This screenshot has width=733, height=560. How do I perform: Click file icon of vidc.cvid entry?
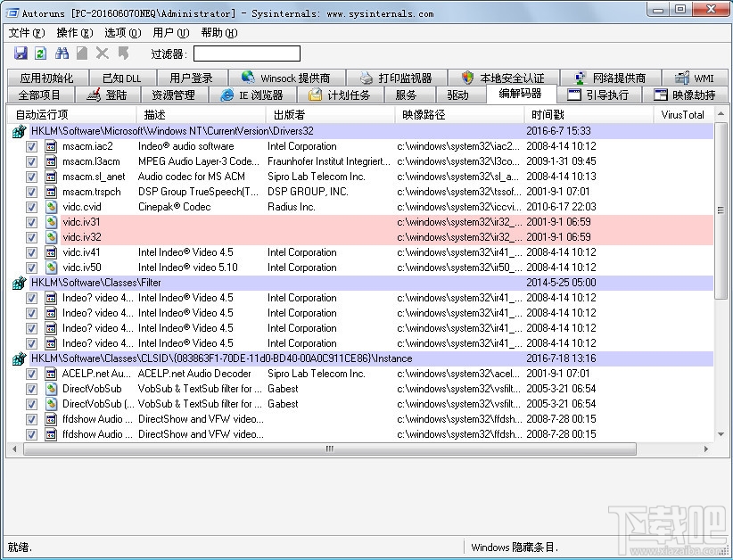pos(51,207)
